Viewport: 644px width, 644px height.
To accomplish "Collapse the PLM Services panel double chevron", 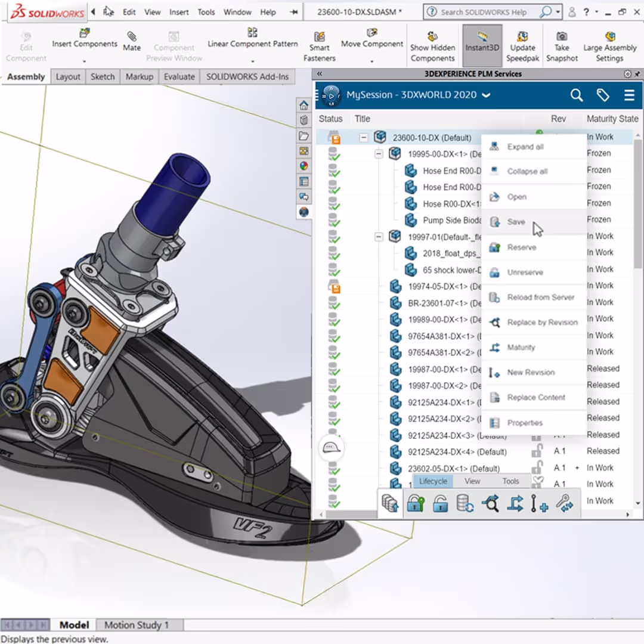I will (320, 74).
